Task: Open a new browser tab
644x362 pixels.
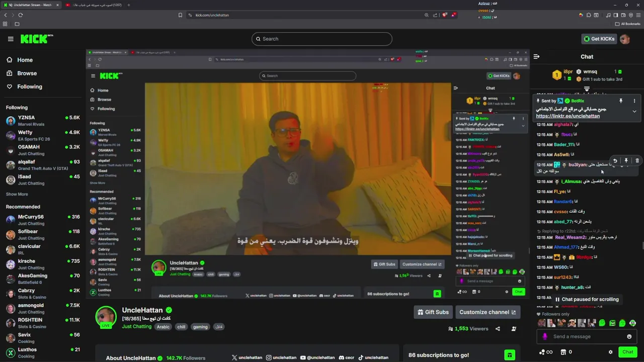Action: click(129, 5)
